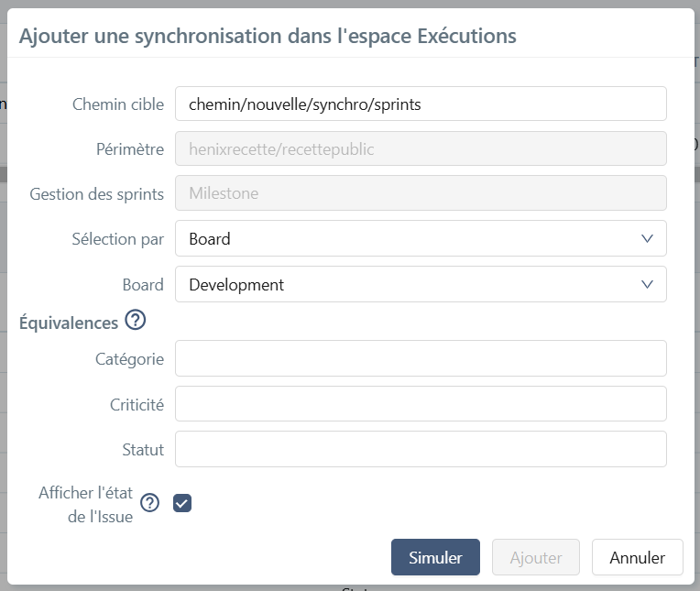This screenshot has width=700, height=591.
Task: Click the 'Chemin cible' field label
Action: pyautogui.click(x=118, y=104)
